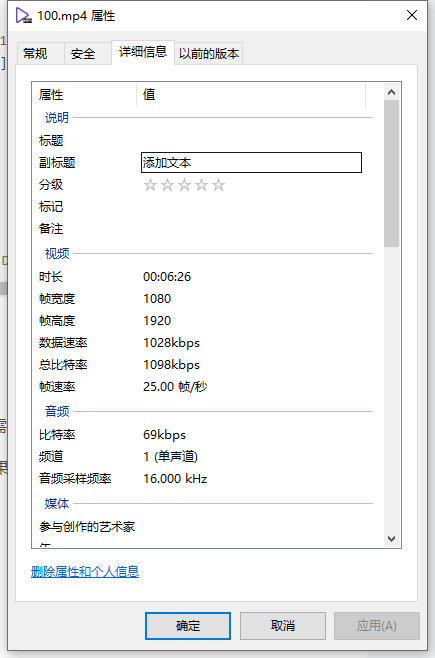Click the 频道 value 1 (单声道)

click(x=171, y=457)
